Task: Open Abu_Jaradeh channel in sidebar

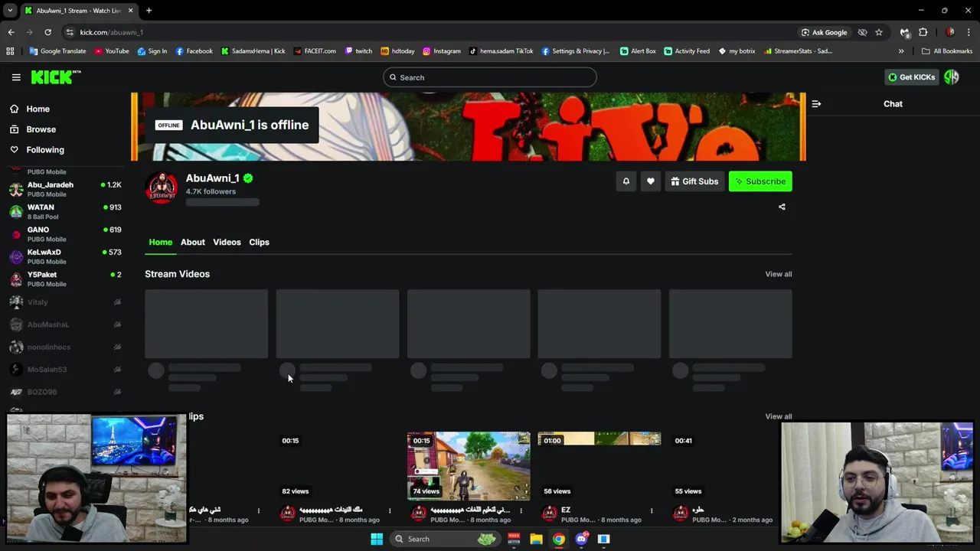Action: tap(65, 189)
